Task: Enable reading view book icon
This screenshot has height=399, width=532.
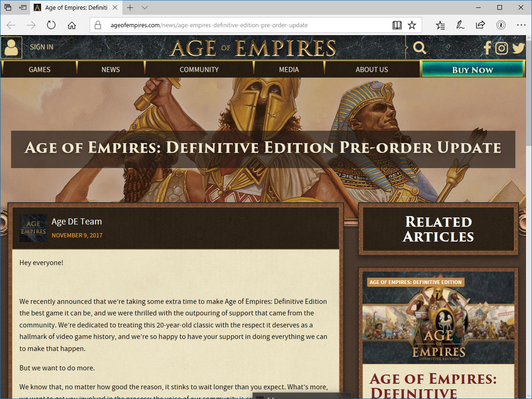Action: [x=397, y=25]
